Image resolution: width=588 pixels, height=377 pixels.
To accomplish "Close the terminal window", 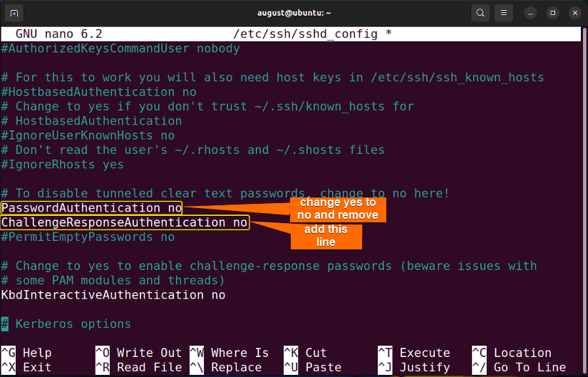I will [575, 13].
